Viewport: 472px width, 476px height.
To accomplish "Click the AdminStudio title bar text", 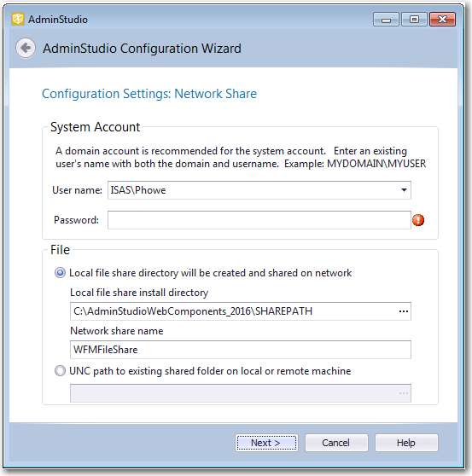I will click(x=58, y=20).
